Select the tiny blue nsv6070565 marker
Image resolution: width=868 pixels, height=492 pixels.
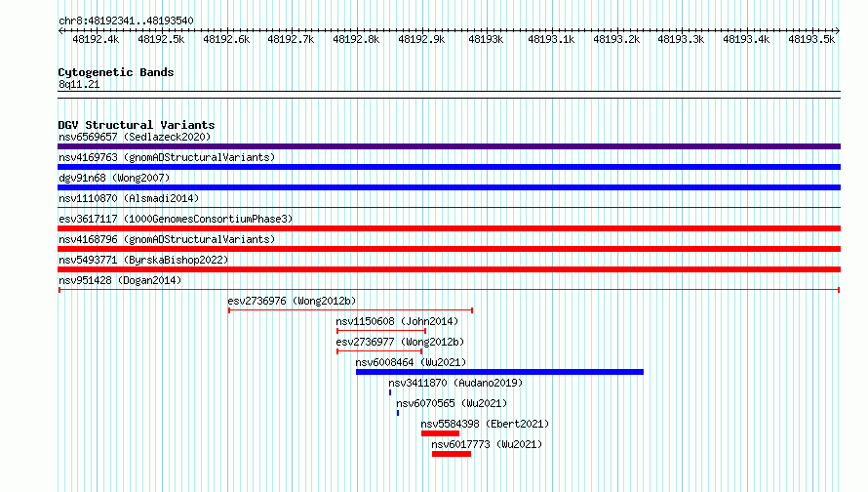(x=398, y=413)
